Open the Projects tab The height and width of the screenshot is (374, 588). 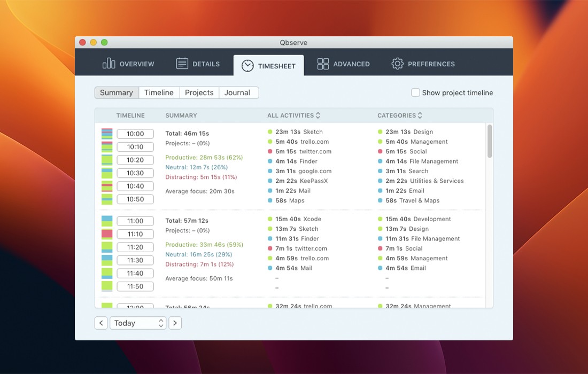(199, 92)
